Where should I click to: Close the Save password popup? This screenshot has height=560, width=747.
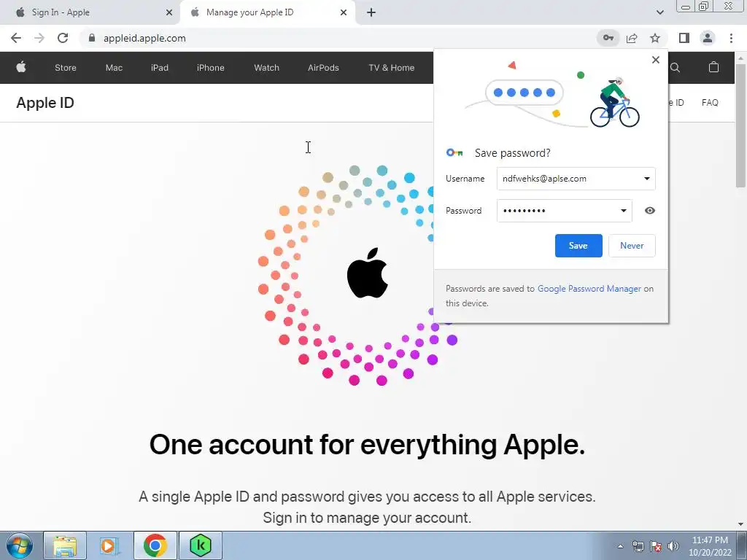coord(656,60)
